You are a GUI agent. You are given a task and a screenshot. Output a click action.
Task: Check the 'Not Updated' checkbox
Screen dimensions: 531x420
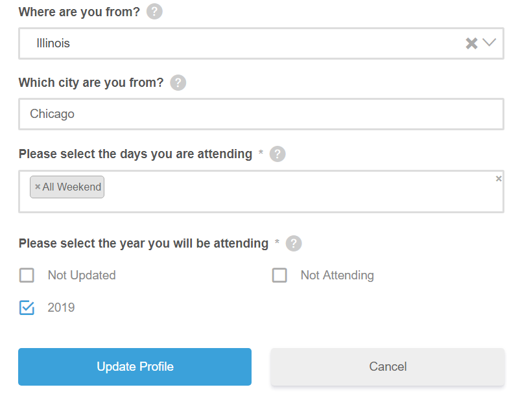click(x=27, y=275)
